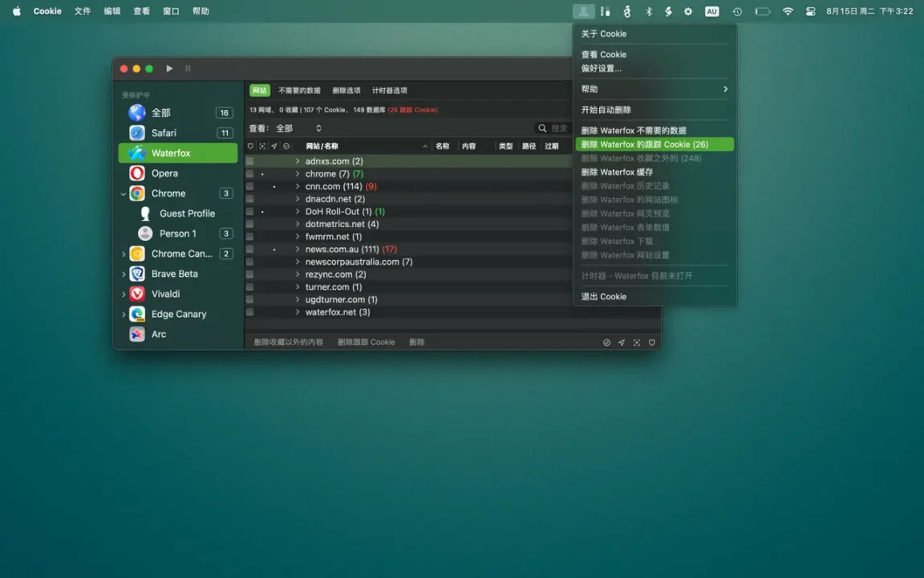Viewport: 924px width, 578px height.
Task: Switch to the 删除选项 tab
Action: pyautogui.click(x=346, y=90)
